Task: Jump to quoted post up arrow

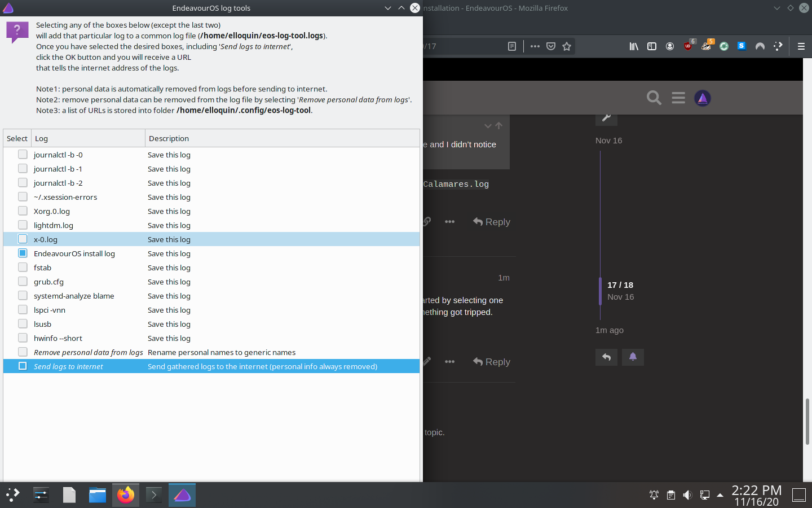Action: coord(498,126)
